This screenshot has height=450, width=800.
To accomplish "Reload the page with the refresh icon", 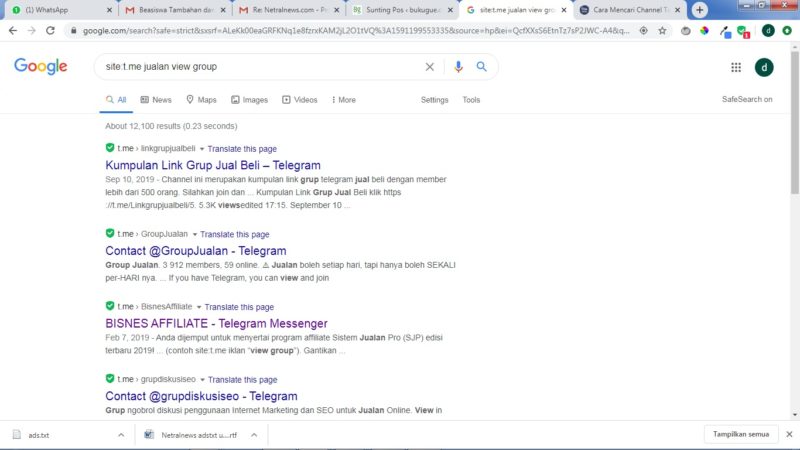I will 50,31.
